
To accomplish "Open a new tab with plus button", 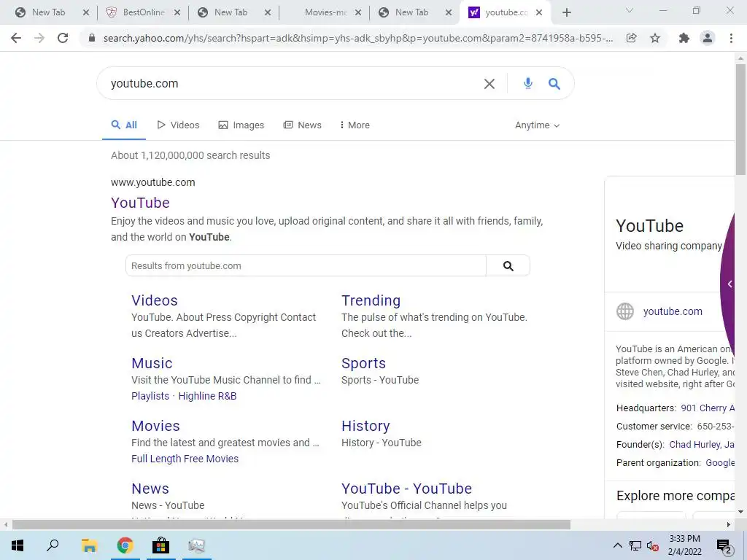I will click(x=566, y=12).
